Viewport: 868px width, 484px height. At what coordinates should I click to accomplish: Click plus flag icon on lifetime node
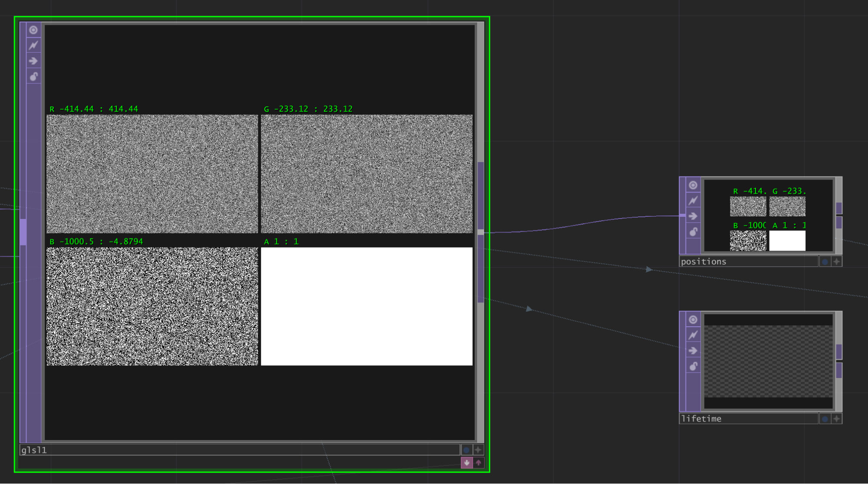(837, 419)
